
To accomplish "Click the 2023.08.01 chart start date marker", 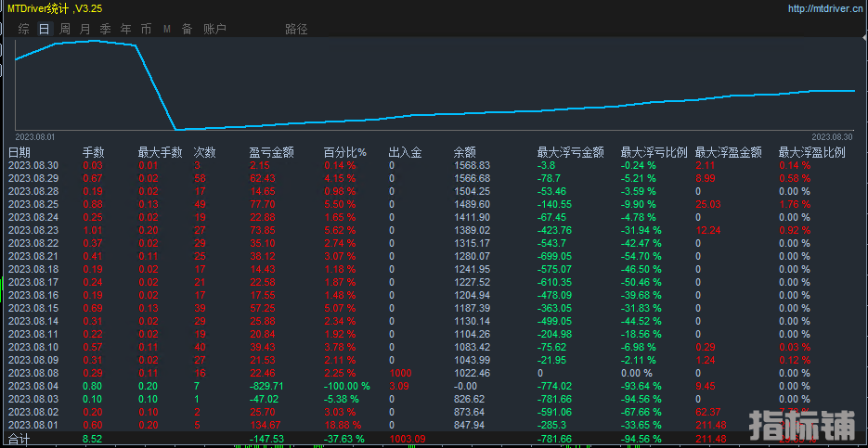I will point(36,136).
